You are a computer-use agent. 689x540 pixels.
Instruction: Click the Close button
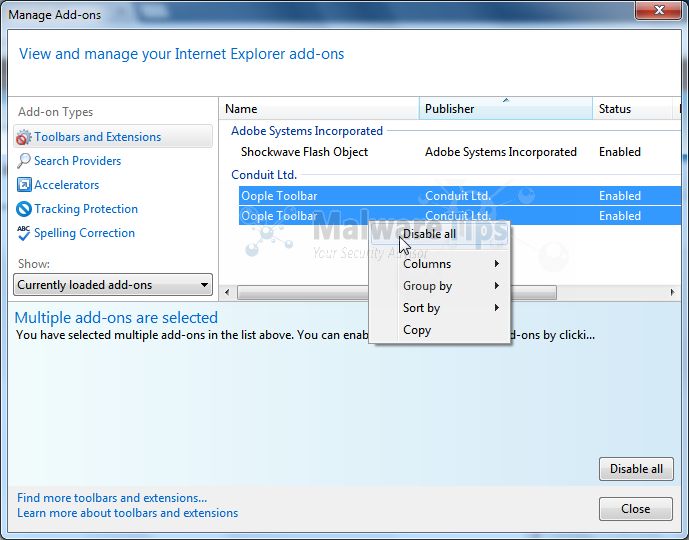coord(635,508)
